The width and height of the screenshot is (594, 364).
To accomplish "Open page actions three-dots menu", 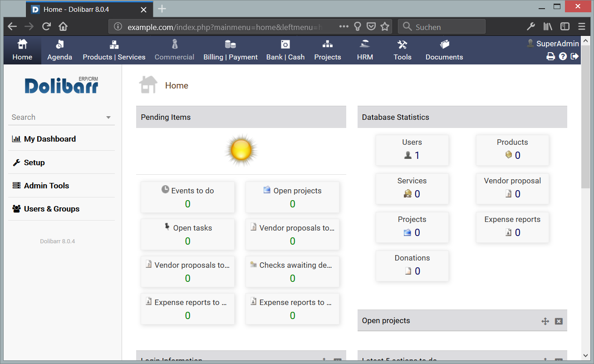I will tap(344, 26).
